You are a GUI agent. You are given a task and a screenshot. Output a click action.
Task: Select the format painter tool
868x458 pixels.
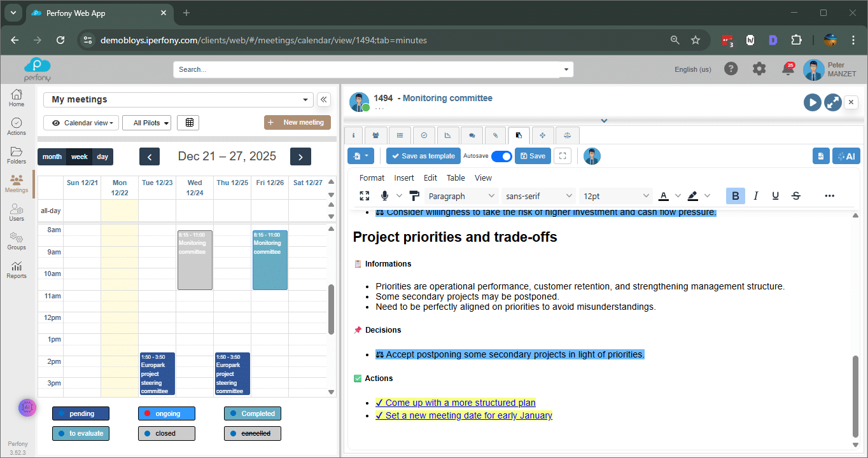[x=414, y=196]
